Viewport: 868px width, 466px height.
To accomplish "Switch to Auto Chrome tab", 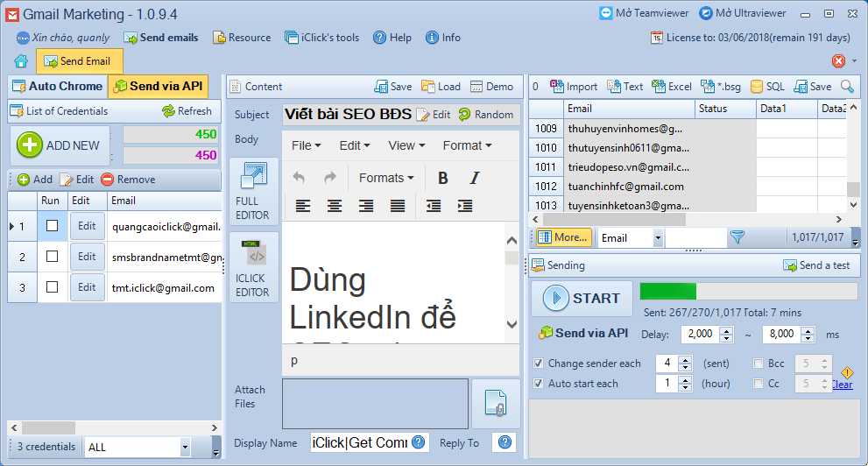I will [x=58, y=87].
